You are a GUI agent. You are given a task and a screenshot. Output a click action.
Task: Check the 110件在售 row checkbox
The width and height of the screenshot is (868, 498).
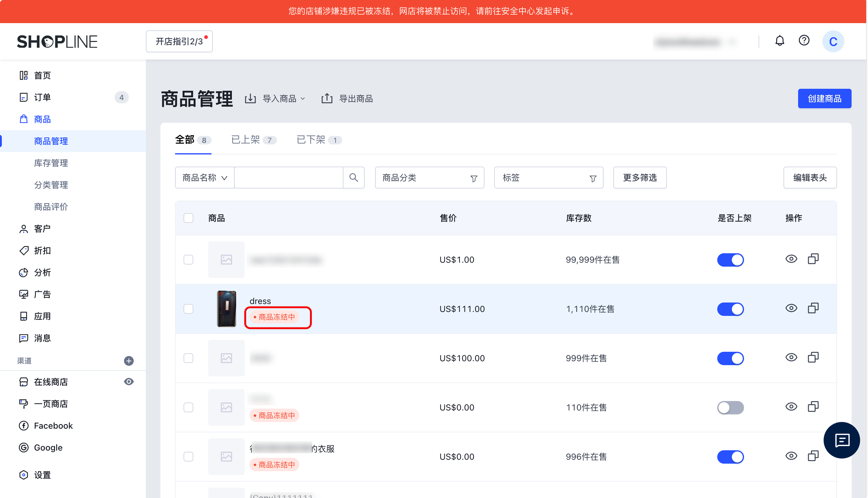click(188, 407)
